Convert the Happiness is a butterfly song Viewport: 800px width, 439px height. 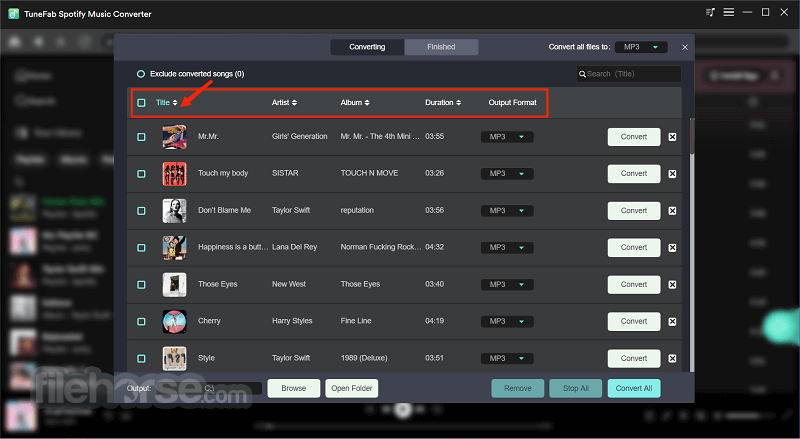634,248
